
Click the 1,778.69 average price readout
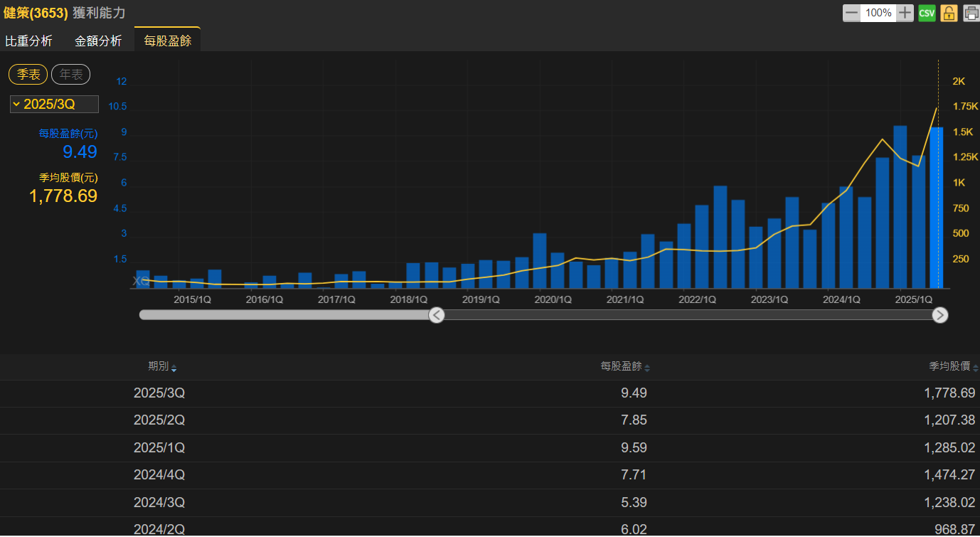click(x=63, y=196)
